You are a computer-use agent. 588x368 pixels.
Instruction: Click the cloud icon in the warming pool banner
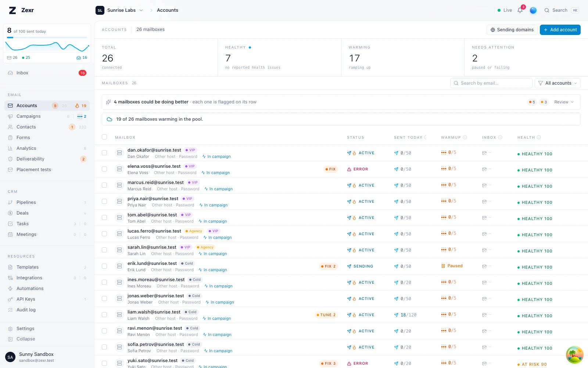(x=110, y=119)
